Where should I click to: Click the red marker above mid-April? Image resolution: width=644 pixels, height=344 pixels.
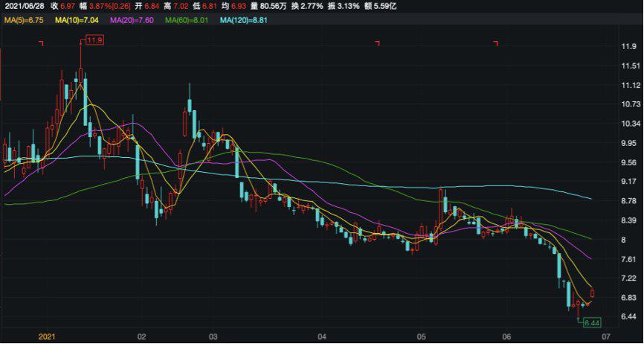378,44
